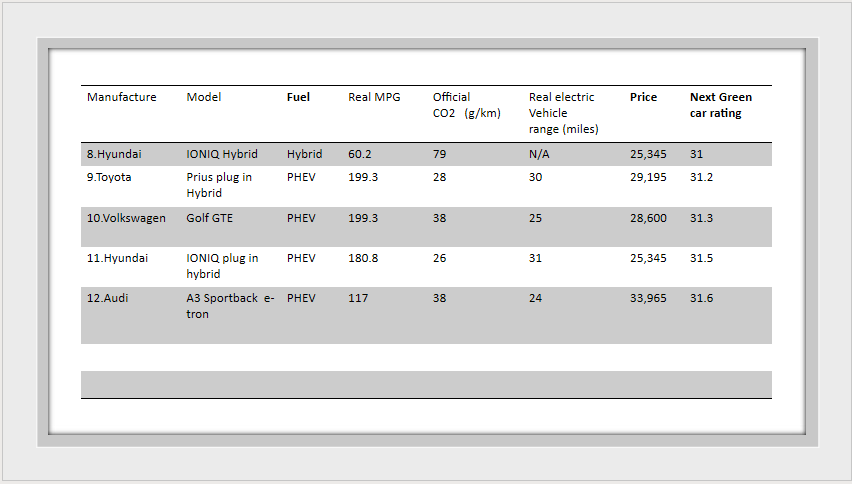Click the 12.Audi manufacturer cell
This screenshot has width=852, height=484.
pyautogui.click(x=107, y=298)
